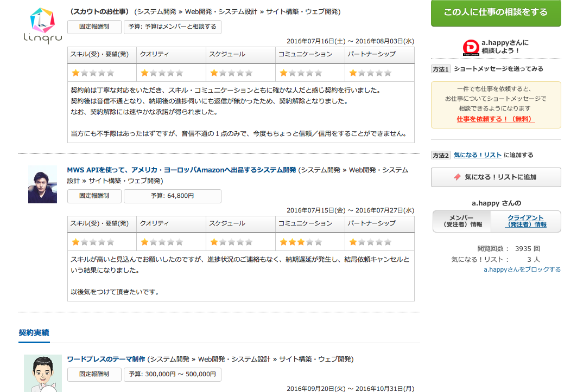This screenshot has width=577, height=392.
Task: Add to 気になる！リスト with pencil button
Action: point(496,177)
